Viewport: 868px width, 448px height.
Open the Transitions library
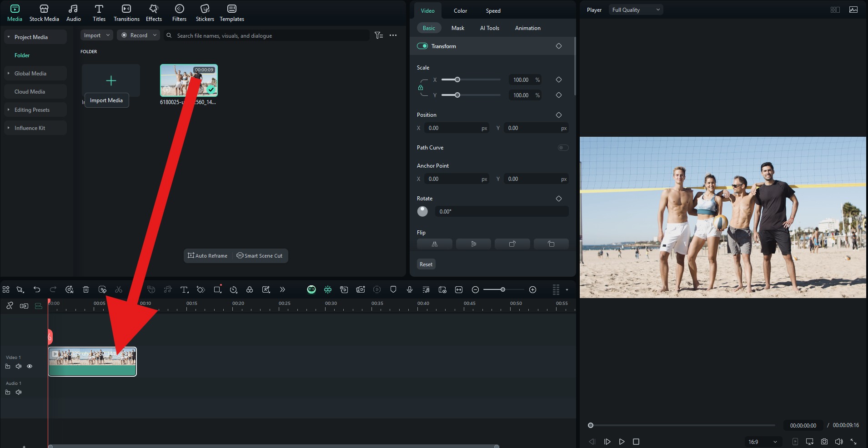pos(126,13)
